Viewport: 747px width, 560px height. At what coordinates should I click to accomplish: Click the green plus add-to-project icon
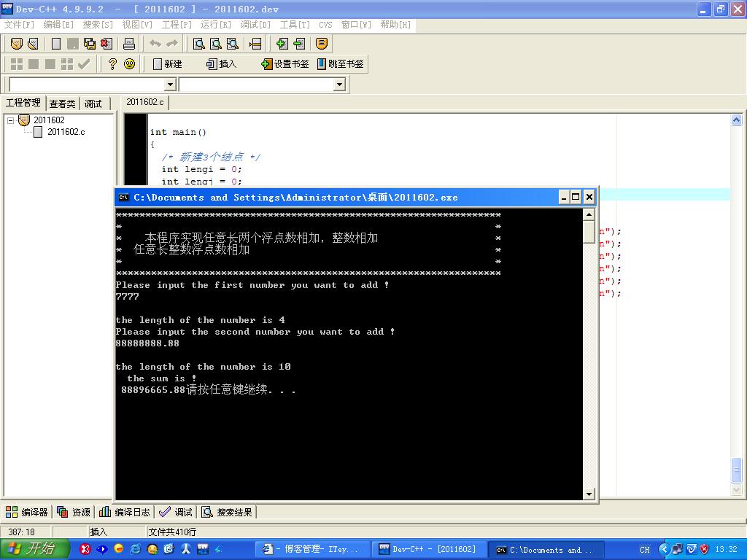pos(282,44)
